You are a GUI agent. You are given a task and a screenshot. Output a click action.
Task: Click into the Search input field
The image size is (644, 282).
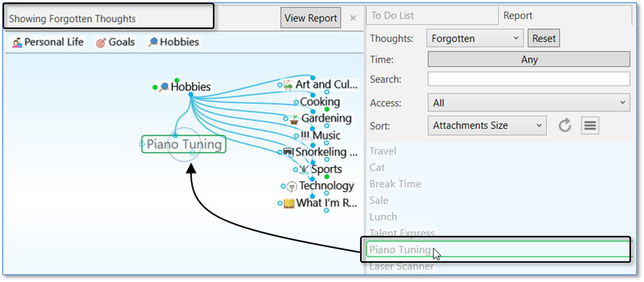(x=529, y=79)
